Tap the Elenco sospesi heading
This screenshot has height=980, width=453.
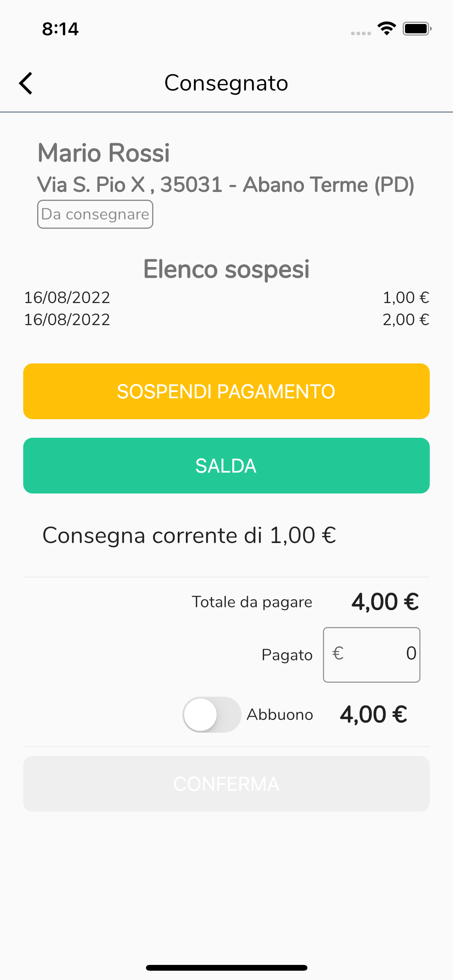[226, 269]
